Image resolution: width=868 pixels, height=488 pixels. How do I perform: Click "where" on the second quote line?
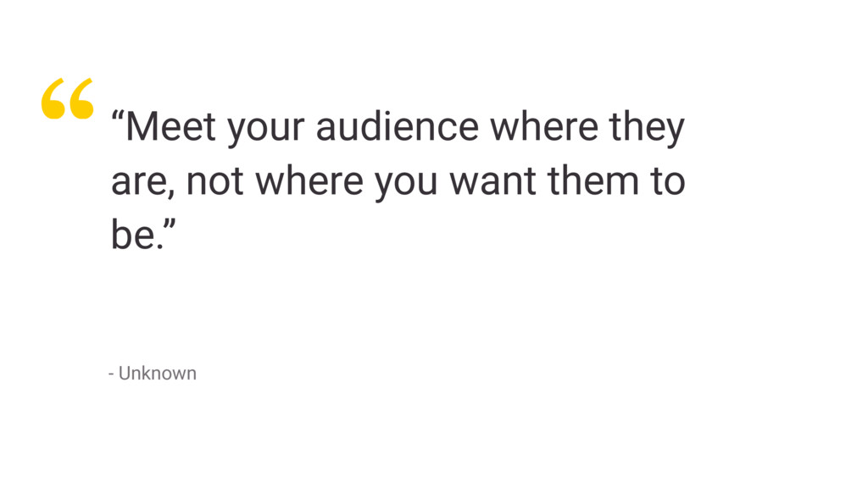[x=309, y=180]
